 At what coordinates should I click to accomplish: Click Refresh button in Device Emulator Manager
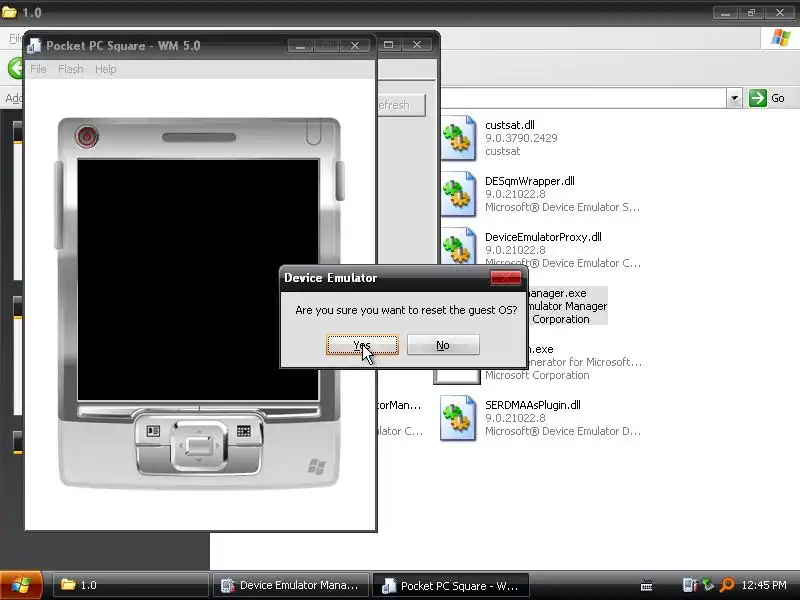coord(402,105)
